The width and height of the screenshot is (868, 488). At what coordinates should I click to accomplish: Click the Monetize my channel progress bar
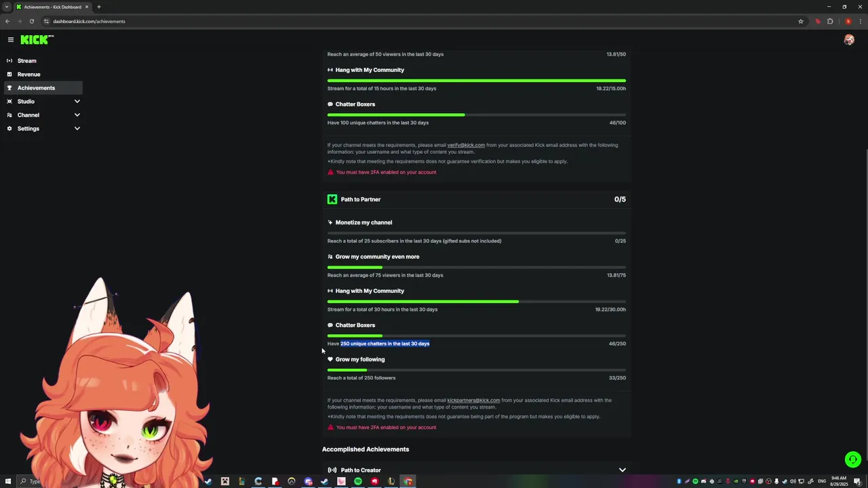click(x=477, y=233)
